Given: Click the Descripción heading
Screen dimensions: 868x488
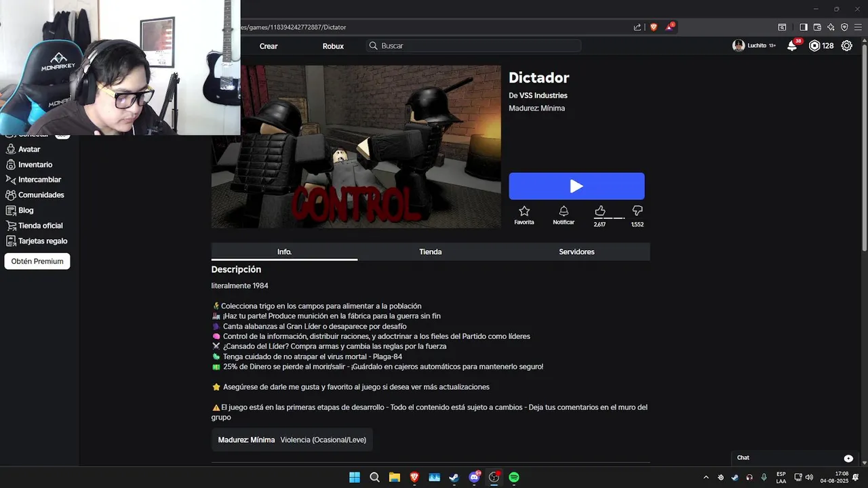Looking at the screenshot, I should (236, 270).
